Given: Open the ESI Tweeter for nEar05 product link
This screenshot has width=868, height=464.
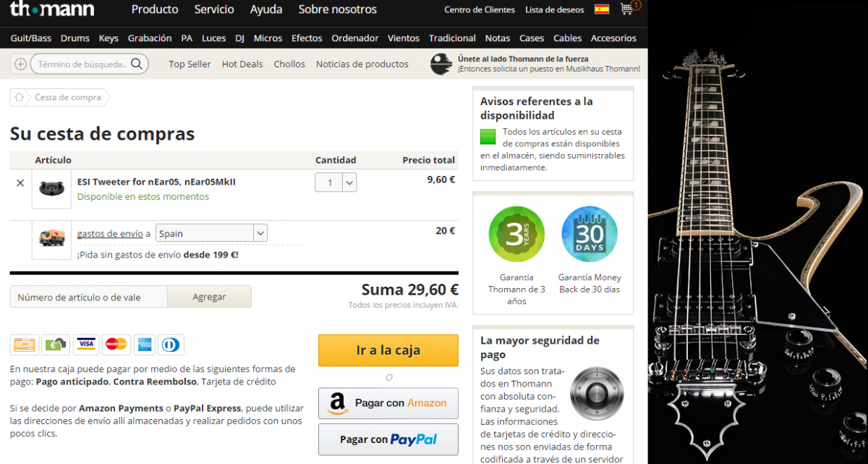Looking at the screenshot, I should tap(156, 182).
